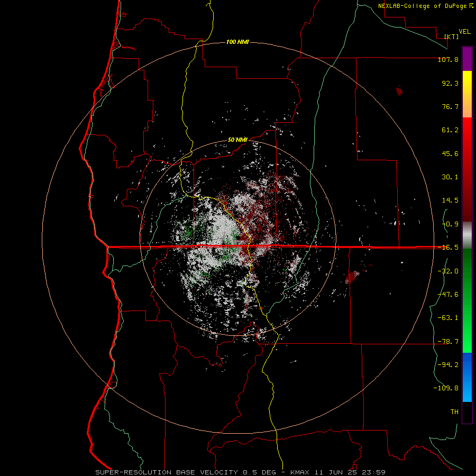Viewport: 476px width, 476px height.
Task: Pick the gray near-zero segment of the color bar
Action: tap(467, 235)
